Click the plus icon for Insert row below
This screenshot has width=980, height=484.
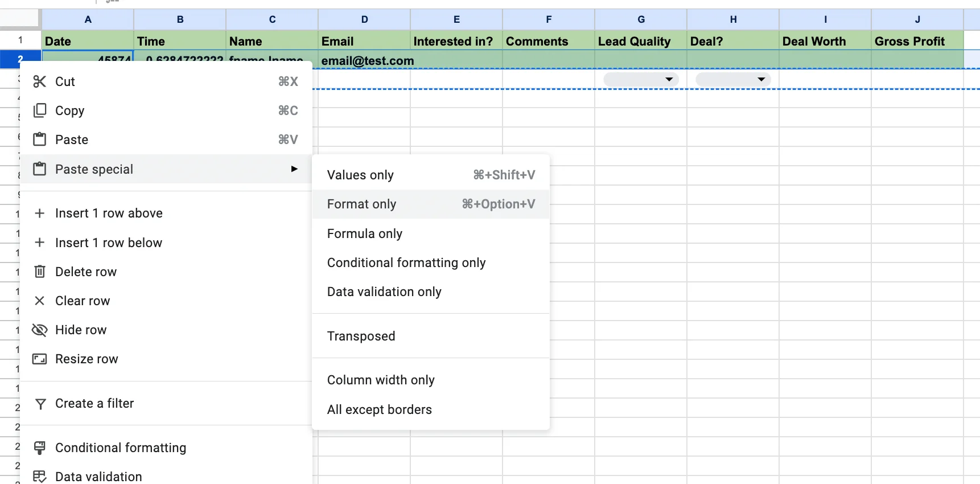pos(39,243)
